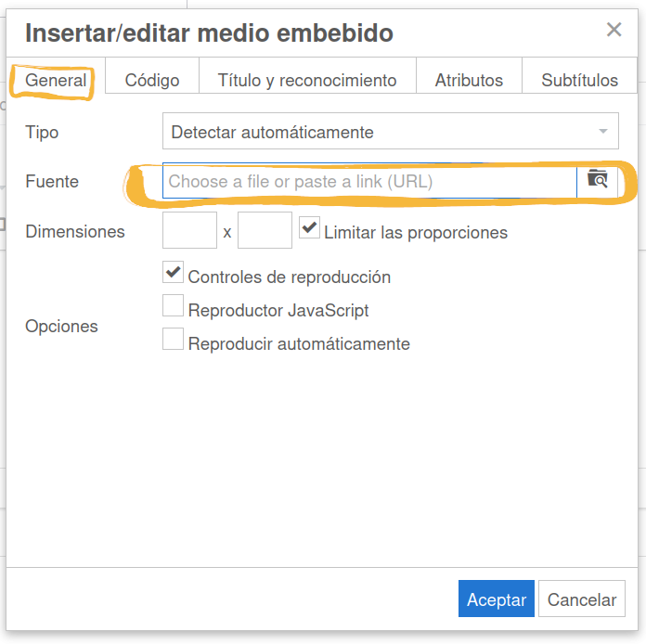
Task: Toggle the Limitar las proporciones checkbox
Action: point(309,227)
